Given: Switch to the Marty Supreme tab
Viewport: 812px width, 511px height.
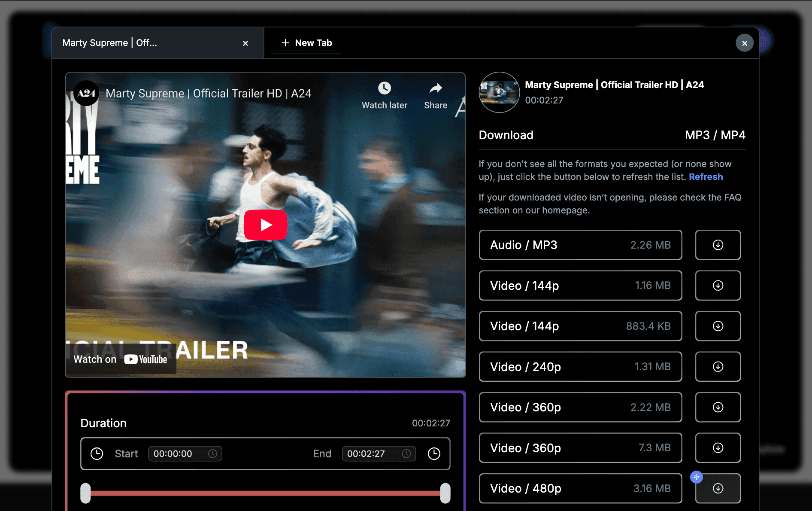Looking at the screenshot, I should (158, 43).
